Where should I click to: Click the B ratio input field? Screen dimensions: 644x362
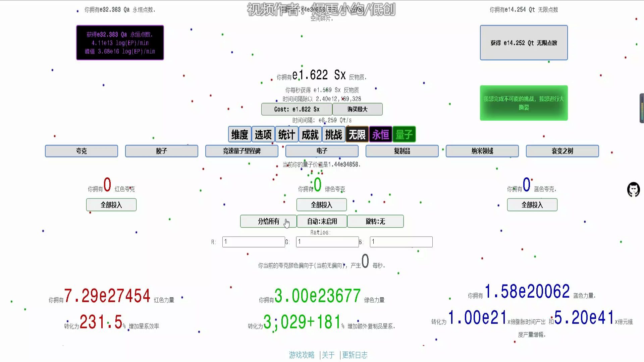[401, 242]
